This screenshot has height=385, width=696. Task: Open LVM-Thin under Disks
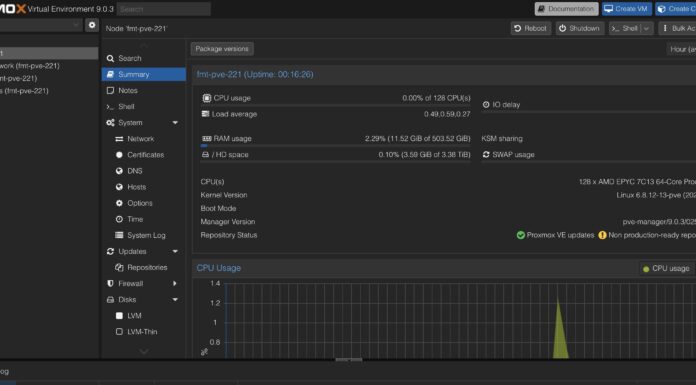coord(143,332)
